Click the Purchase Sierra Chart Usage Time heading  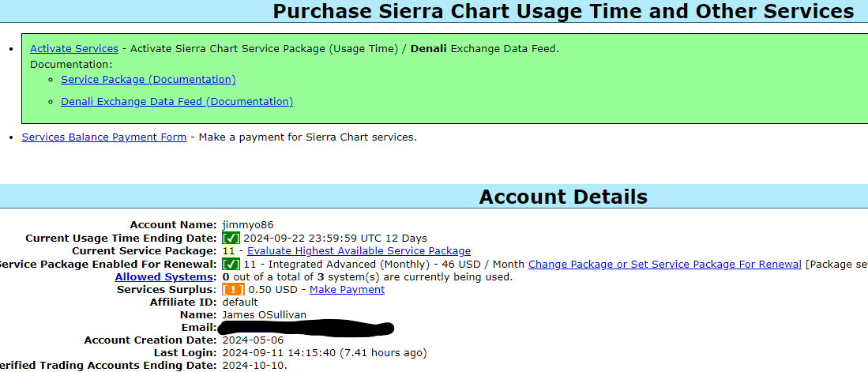[x=563, y=12]
